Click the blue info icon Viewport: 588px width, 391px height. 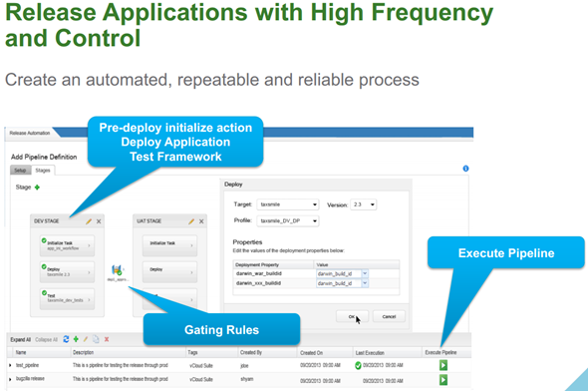(465, 169)
